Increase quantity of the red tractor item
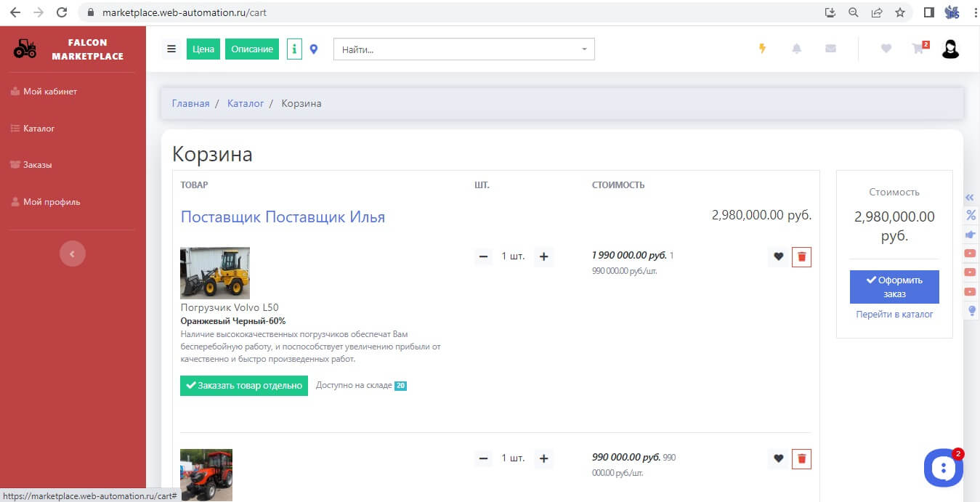The width and height of the screenshot is (980, 502). click(543, 458)
